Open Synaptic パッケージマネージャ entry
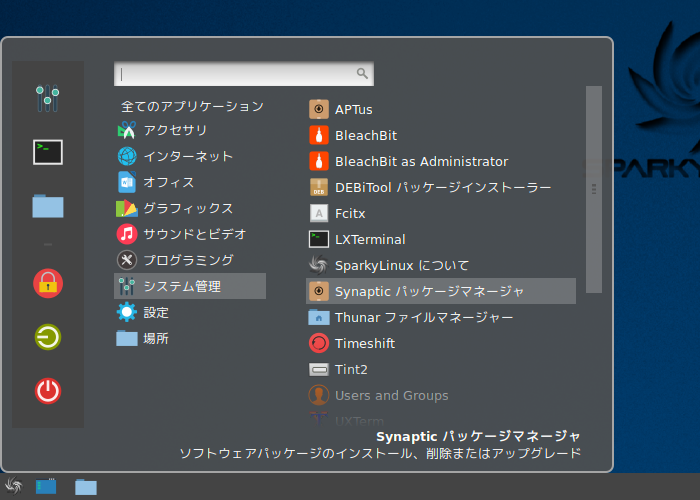Viewport: 700px width, 500px height. click(x=441, y=291)
